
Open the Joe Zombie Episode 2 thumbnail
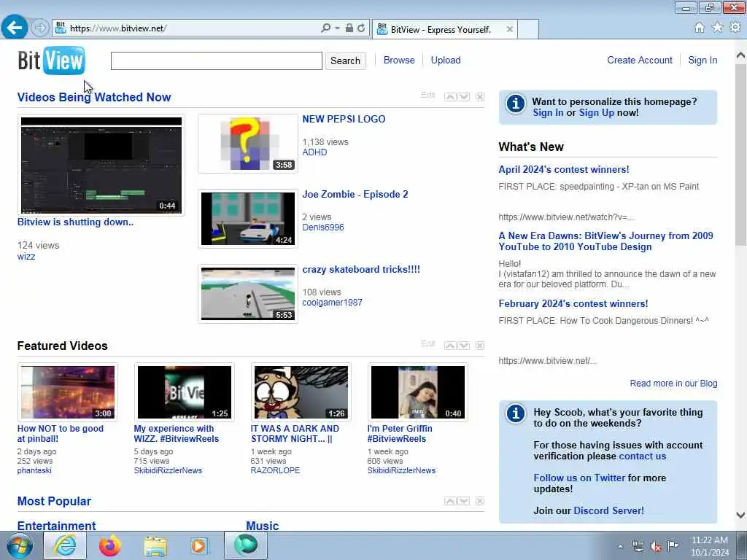coord(248,219)
